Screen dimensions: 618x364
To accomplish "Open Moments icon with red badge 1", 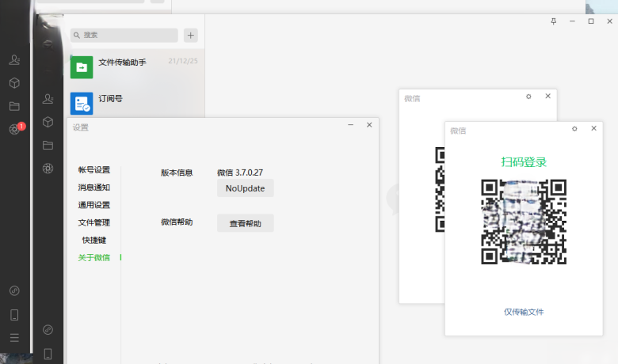I will (x=14, y=129).
